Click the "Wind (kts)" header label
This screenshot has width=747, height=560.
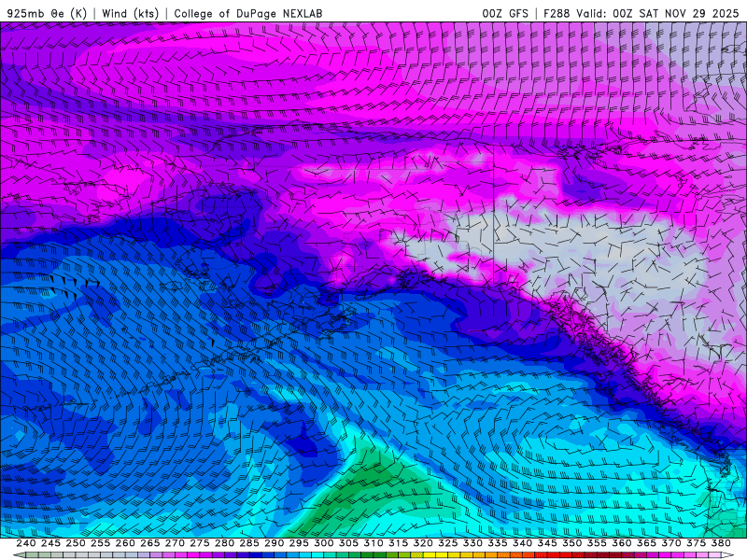(x=130, y=13)
